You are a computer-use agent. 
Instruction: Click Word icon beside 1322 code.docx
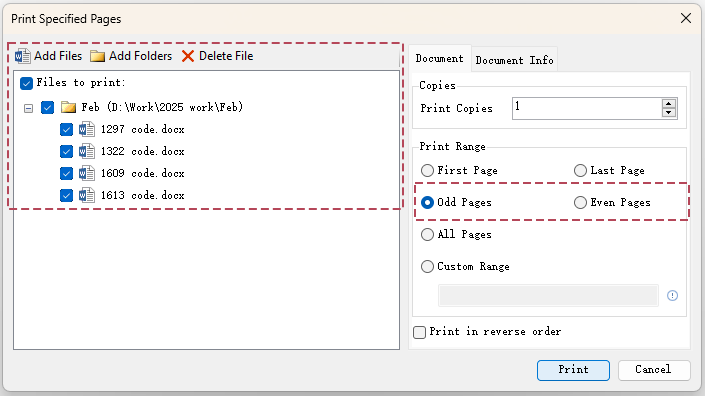point(87,151)
